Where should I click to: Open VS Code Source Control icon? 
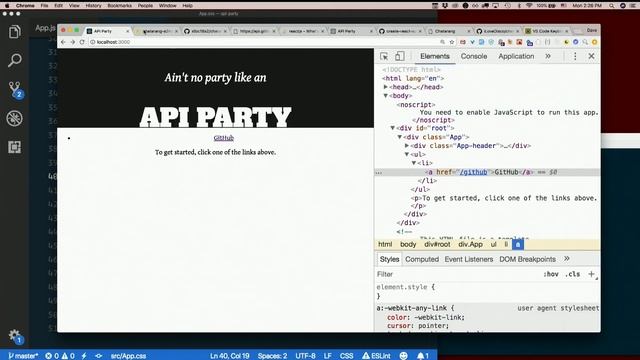pyautogui.click(x=15, y=89)
